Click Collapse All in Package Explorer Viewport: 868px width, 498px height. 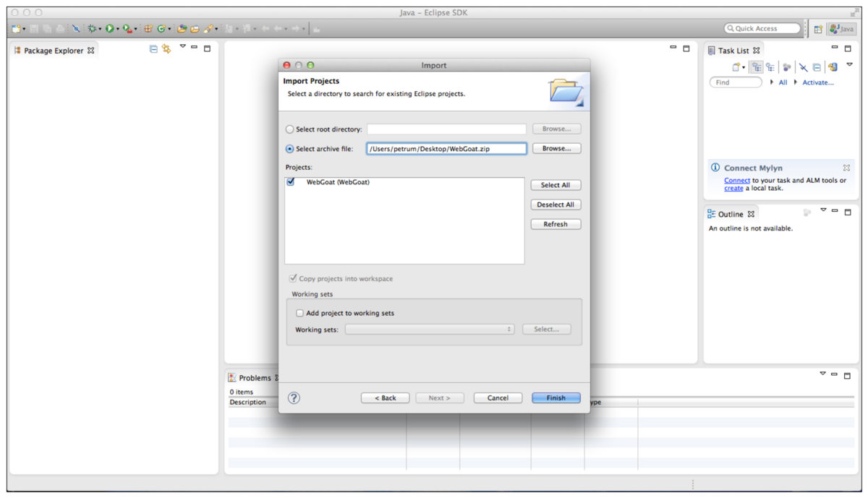click(153, 49)
